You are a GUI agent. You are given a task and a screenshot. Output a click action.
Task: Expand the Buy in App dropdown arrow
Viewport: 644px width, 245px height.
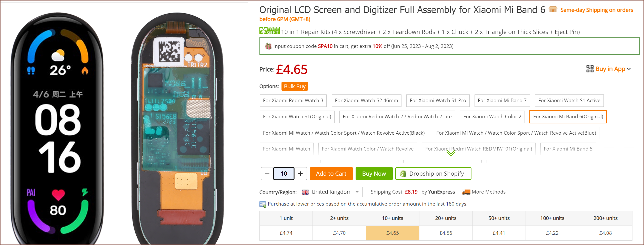(x=629, y=69)
